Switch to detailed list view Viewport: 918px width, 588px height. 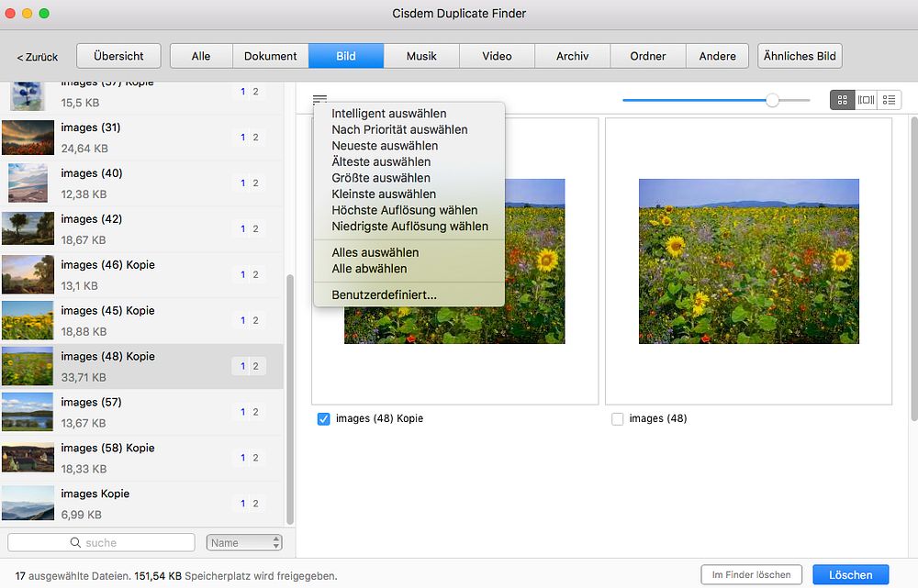(x=890, y=100)
